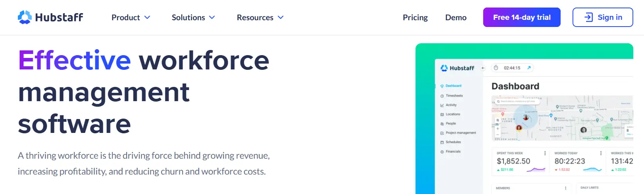
Task: Click member avatar inside blue map circle
Action: click(x=526, y=117)
